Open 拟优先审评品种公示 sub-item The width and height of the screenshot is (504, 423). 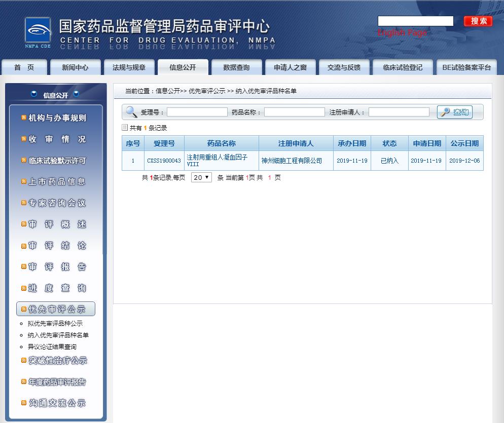55,323
